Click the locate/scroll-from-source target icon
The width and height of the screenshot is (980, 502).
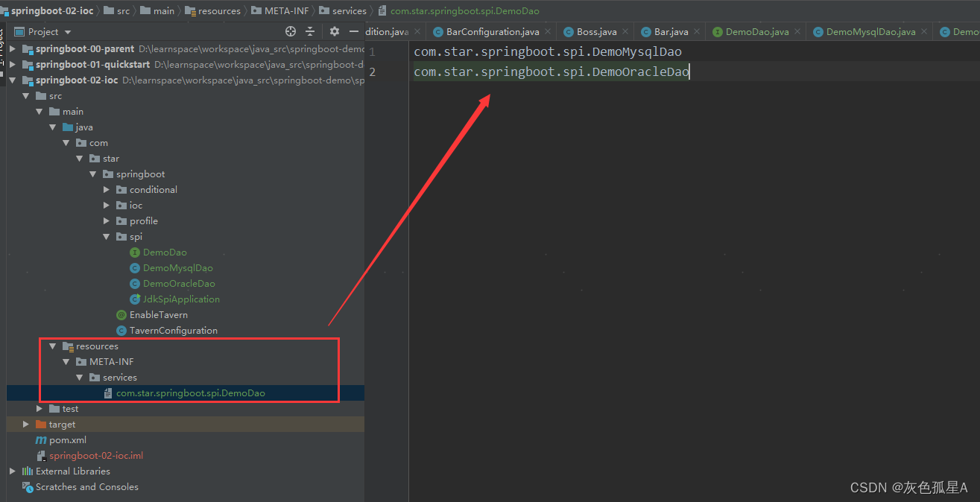[x=291, y=31]
